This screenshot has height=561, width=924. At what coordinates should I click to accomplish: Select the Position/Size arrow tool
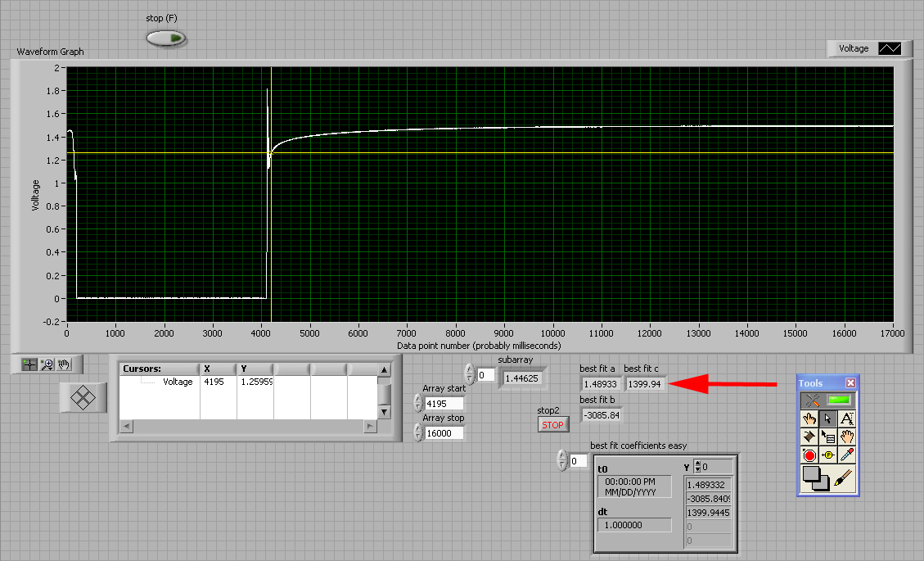(x=828, y=418)
